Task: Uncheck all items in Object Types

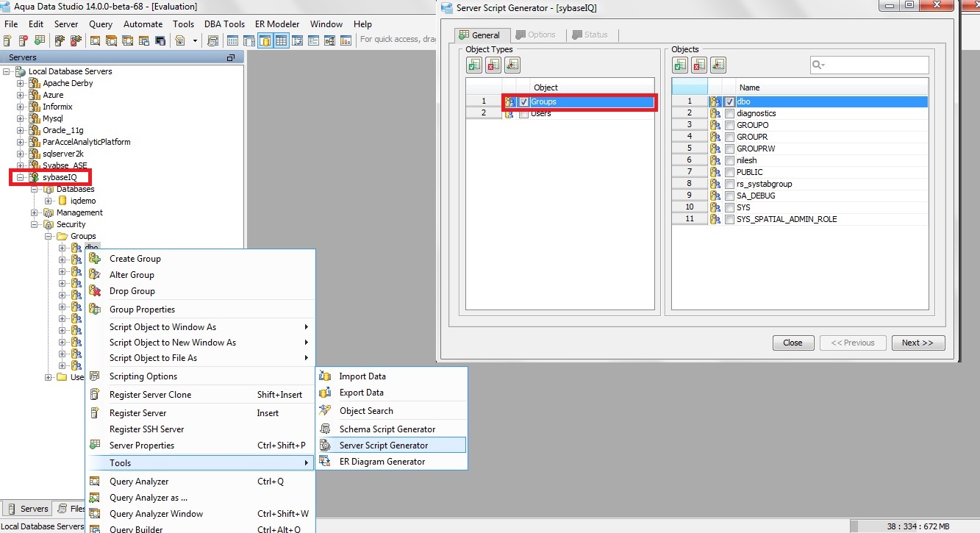Action: pos(493,65)
